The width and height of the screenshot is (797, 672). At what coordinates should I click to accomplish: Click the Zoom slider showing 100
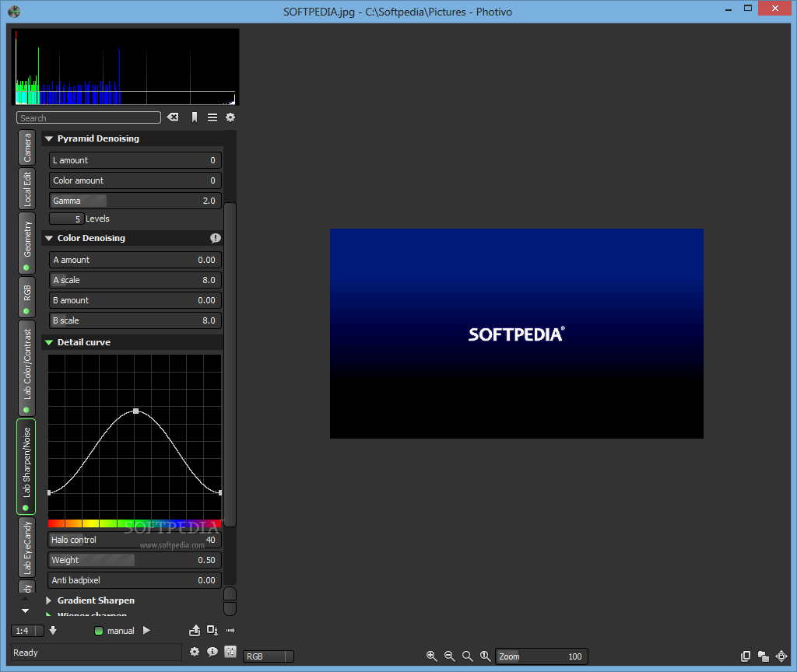[x=542, y=656]
